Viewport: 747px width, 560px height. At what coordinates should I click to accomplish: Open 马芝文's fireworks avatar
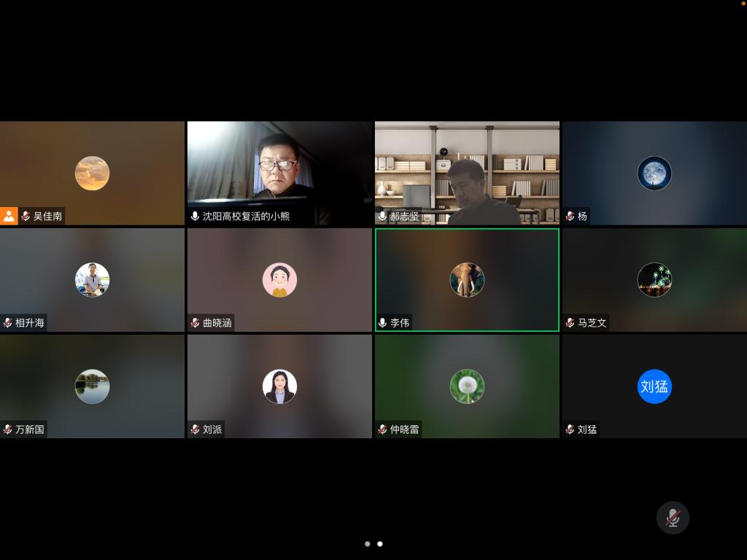tap(654, 280)
